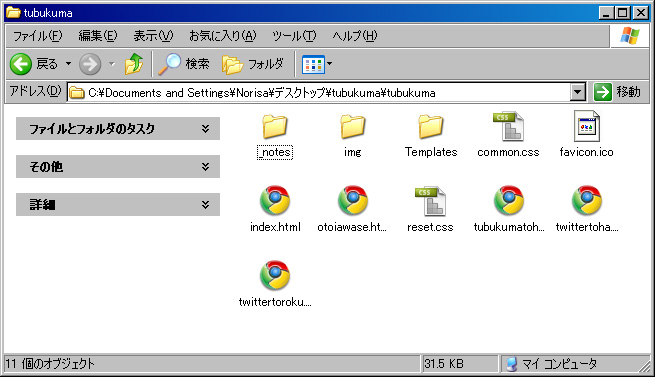Minimize the tubukuma window

tap(606, 13)
